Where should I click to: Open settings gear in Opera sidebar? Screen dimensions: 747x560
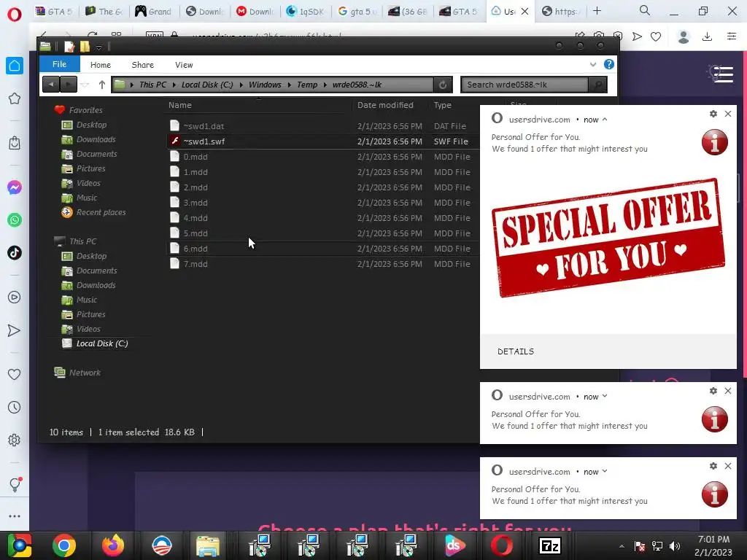(x=15, y=440)
